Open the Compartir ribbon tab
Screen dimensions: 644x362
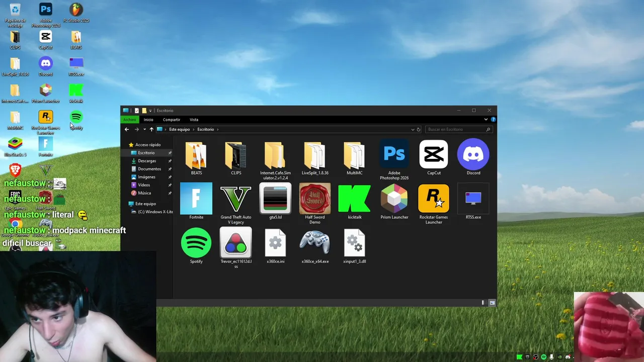click(172, 120)
